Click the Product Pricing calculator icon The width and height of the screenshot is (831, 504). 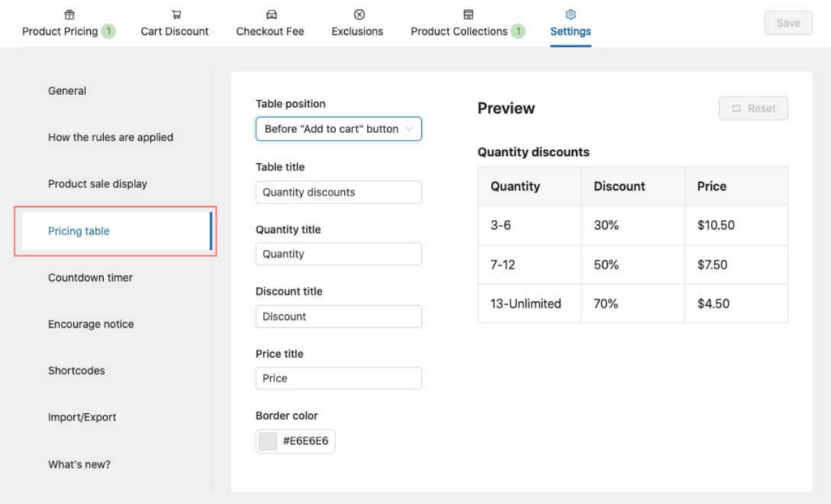(69, 14)
